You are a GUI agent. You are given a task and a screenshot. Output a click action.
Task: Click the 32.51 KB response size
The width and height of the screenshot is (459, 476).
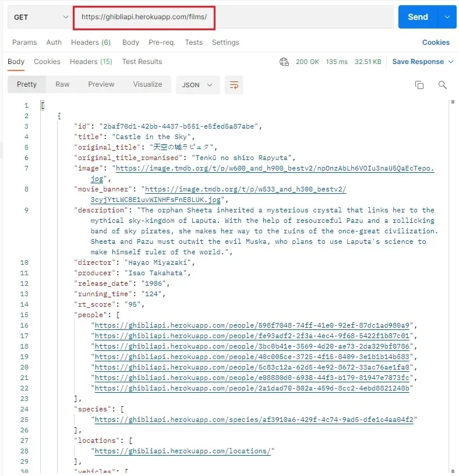368,62
